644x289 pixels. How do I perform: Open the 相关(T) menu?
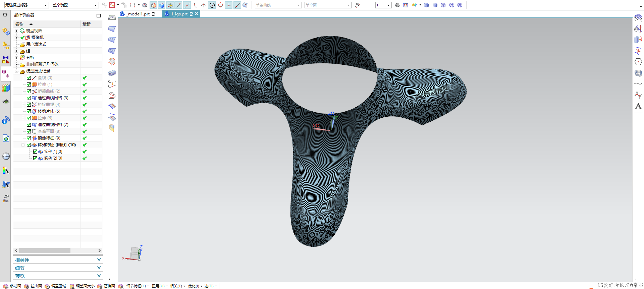click(x=177, y=286)
